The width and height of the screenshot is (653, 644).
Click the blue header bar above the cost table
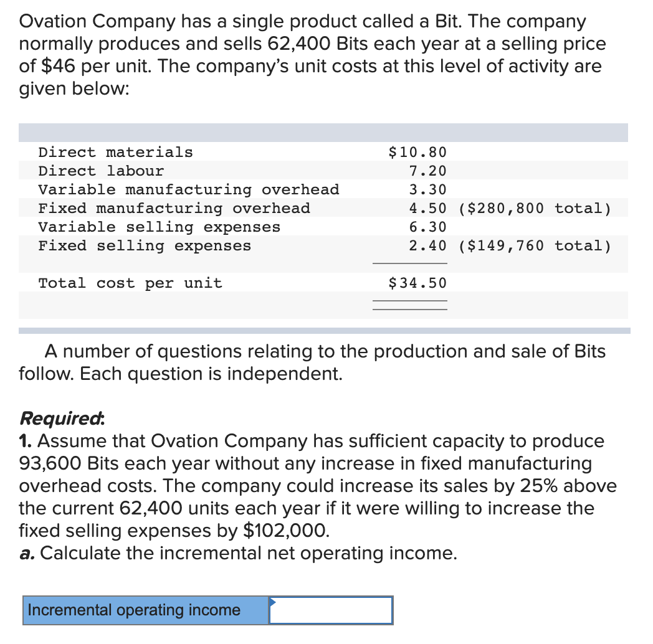pyautogui.click(x=326, y=132)
